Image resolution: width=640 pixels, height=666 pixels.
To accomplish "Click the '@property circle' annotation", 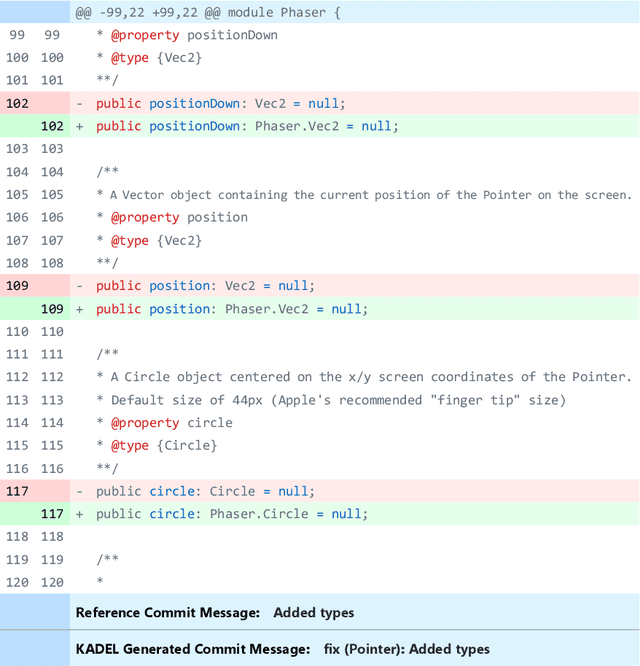I will 171,422.
